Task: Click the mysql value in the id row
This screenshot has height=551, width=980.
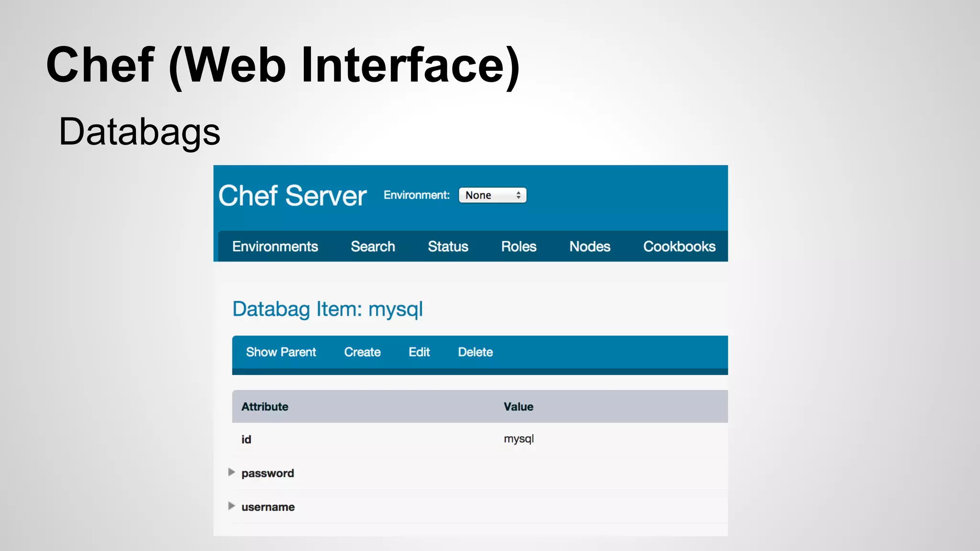Action: pos(519,439)
